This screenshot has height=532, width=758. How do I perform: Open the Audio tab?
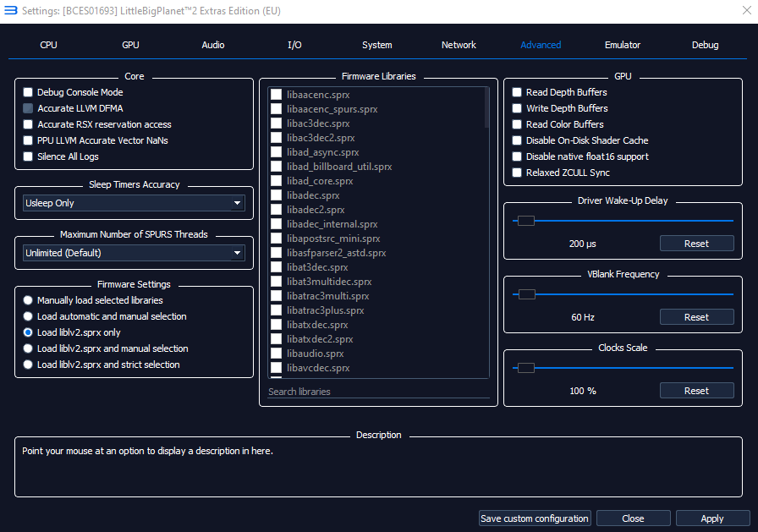[212, 45]
